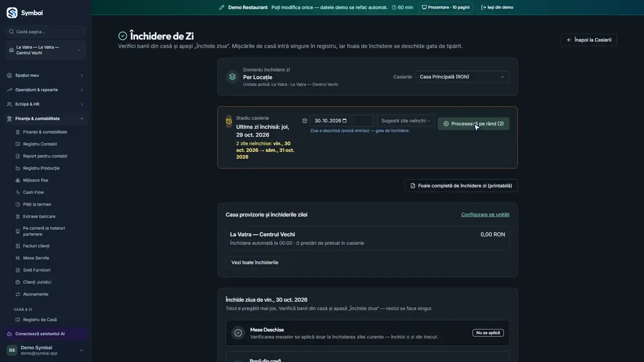Click the pencil edit icon beside Demo Restaurant
The width and height of the screenshot is (644, 362).
(222, 8)
